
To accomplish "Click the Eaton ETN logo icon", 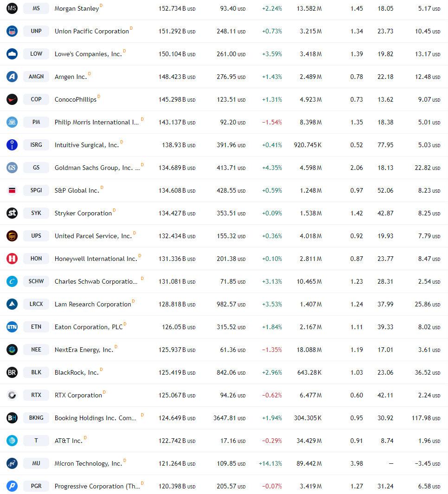I will 12,327.
